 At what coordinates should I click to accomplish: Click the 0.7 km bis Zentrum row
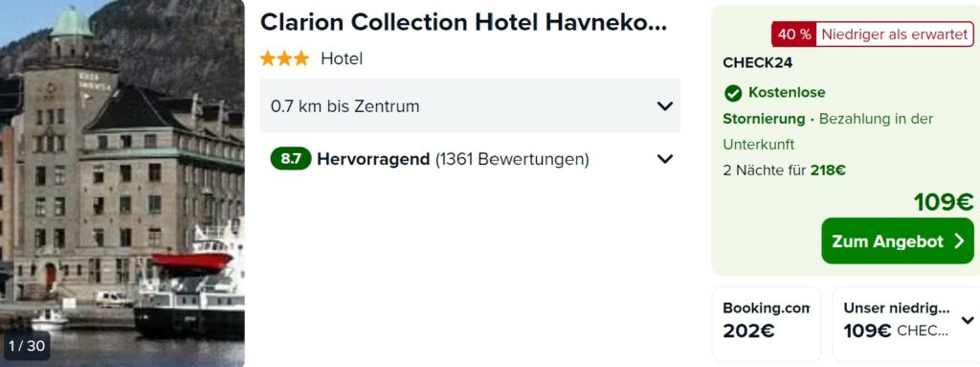(470, 105)
